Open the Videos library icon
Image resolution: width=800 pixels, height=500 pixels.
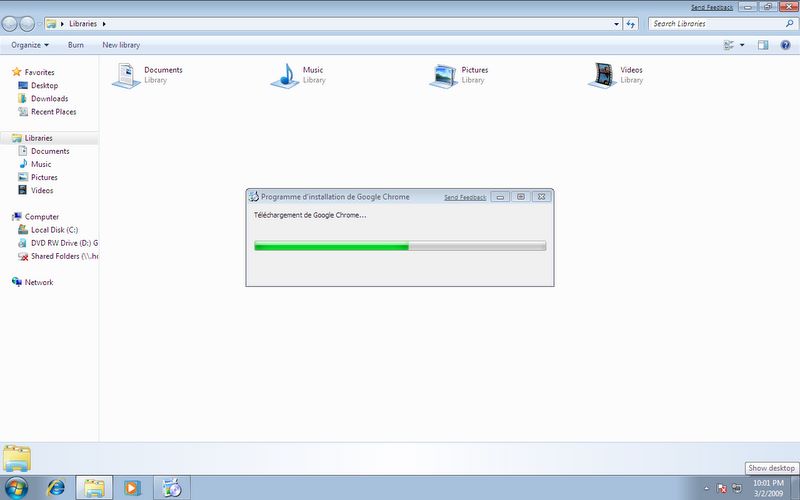coord(602,76)
